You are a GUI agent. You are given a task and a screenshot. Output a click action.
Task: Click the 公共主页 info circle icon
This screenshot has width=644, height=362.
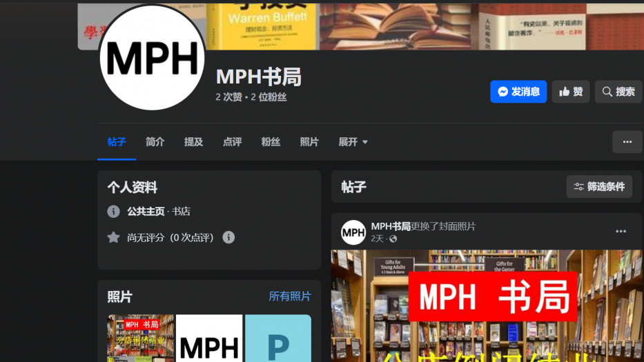pyautogui.click(x=113, y=212)
